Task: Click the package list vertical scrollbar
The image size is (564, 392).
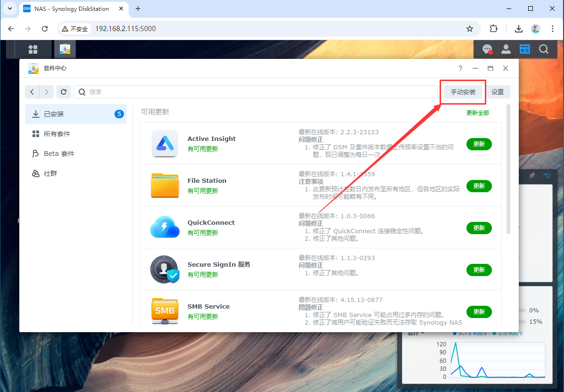Action: pyautogui.click(x=508, y=170)
